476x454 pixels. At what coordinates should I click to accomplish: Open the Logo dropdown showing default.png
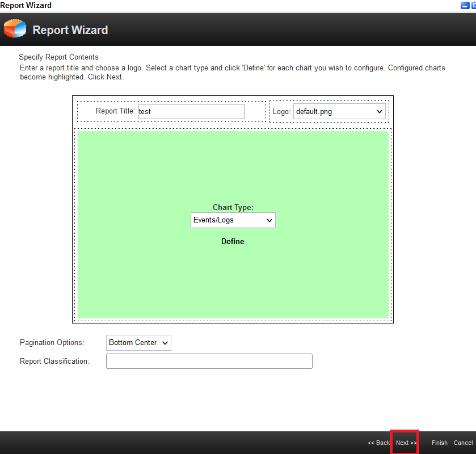339,111
